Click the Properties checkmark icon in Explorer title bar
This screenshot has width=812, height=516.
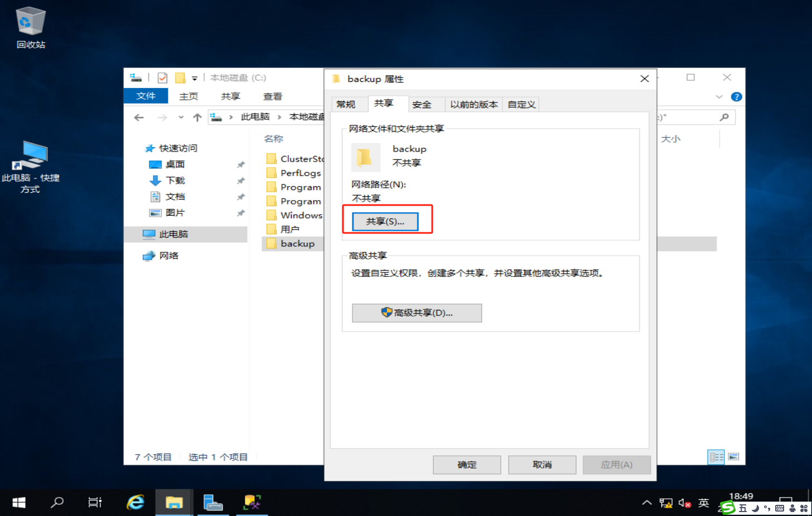click(162, 78)
